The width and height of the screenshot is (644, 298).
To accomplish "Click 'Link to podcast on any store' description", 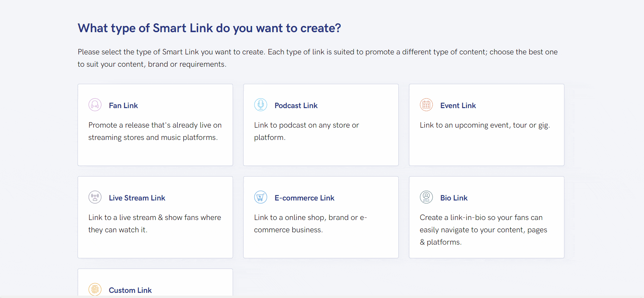I will pos(306,131).
